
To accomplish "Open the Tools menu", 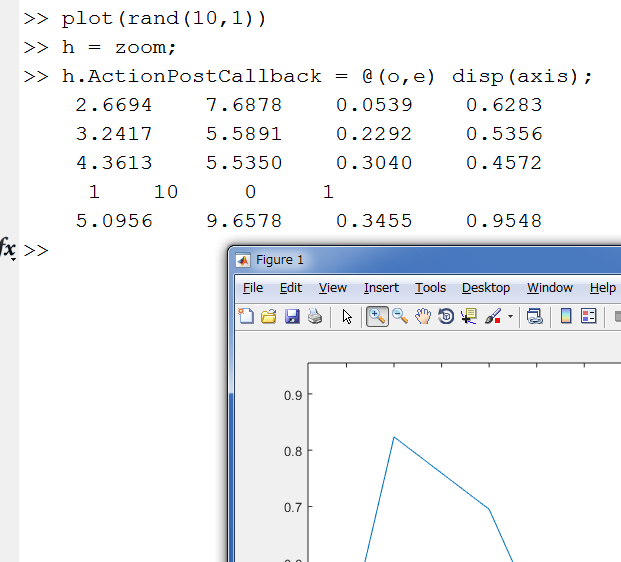I will (x=430, y=288).
